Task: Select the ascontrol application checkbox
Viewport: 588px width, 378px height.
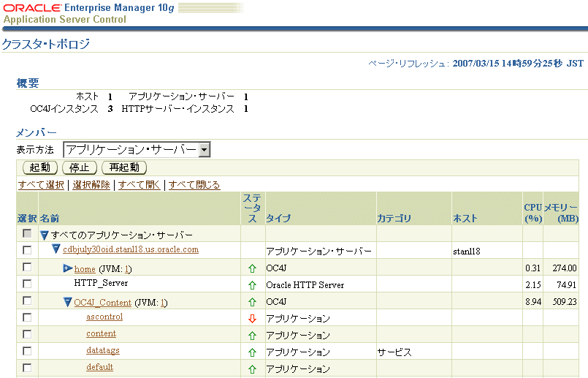Action: coord(27,317)
